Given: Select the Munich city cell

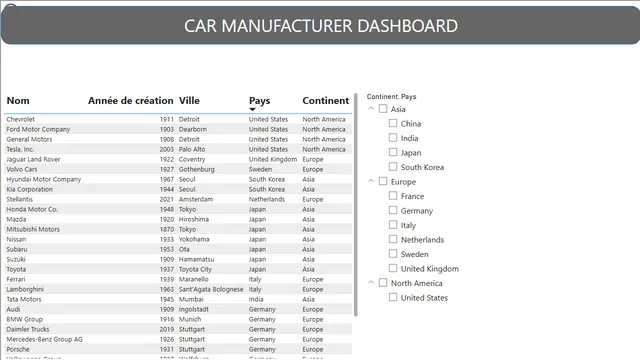Looking at the screenshot, I should (190, 319).
